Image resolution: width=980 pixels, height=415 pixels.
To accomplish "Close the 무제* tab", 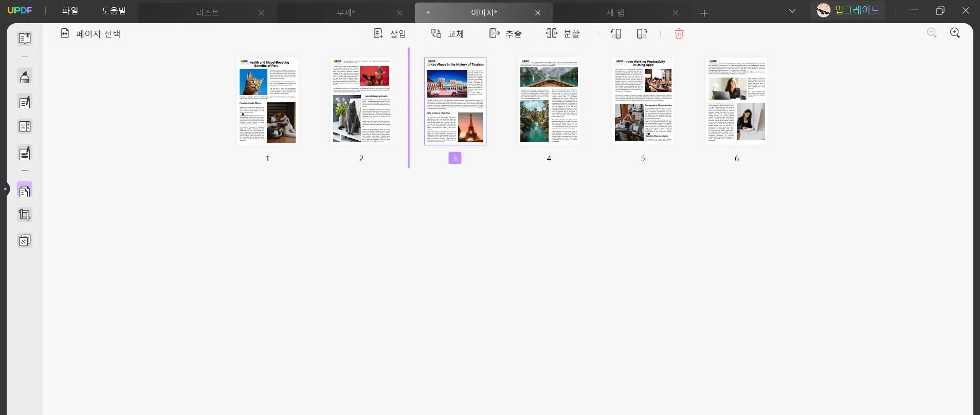I will [x=400, y=13].
